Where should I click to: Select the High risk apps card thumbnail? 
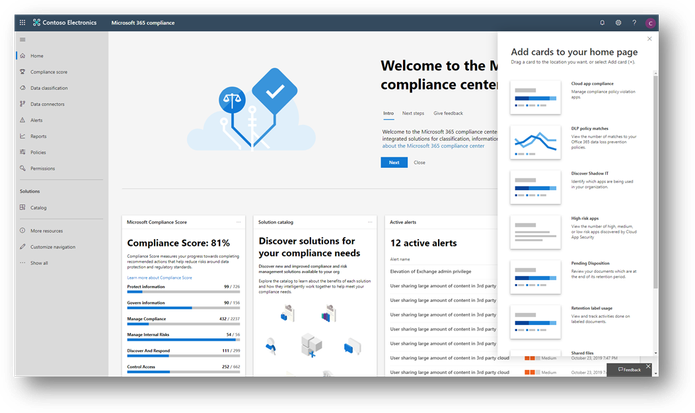pyautogui.click(x=535, y=232)
